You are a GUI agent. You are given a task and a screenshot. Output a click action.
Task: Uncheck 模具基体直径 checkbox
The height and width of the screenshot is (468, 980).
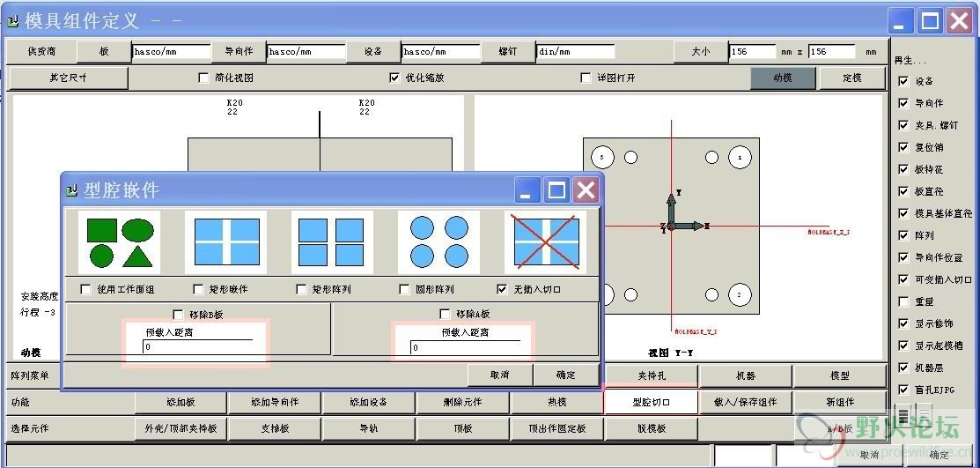click(x=903, y=213)
